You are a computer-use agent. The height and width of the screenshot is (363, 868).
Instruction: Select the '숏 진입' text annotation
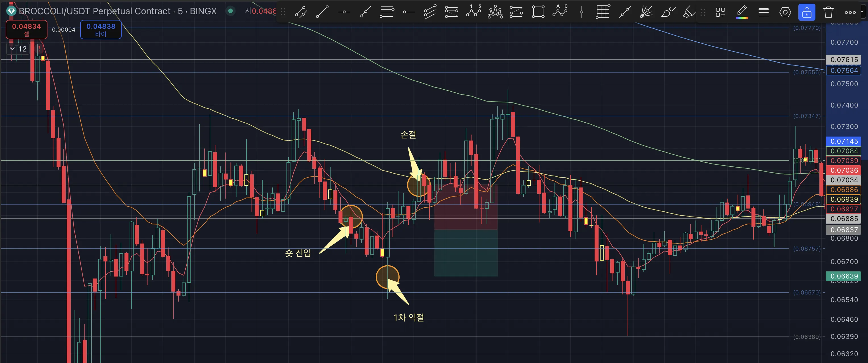click(x=298, y=253)
